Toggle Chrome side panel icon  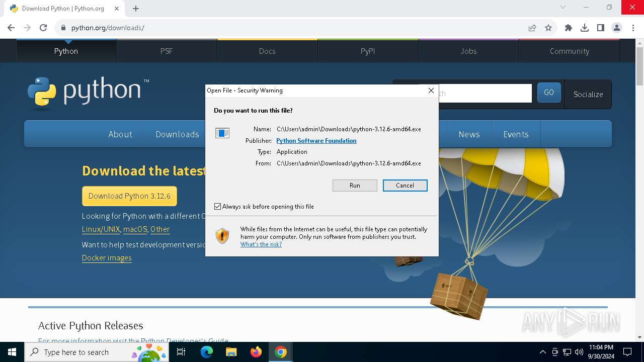click(601, 28)
